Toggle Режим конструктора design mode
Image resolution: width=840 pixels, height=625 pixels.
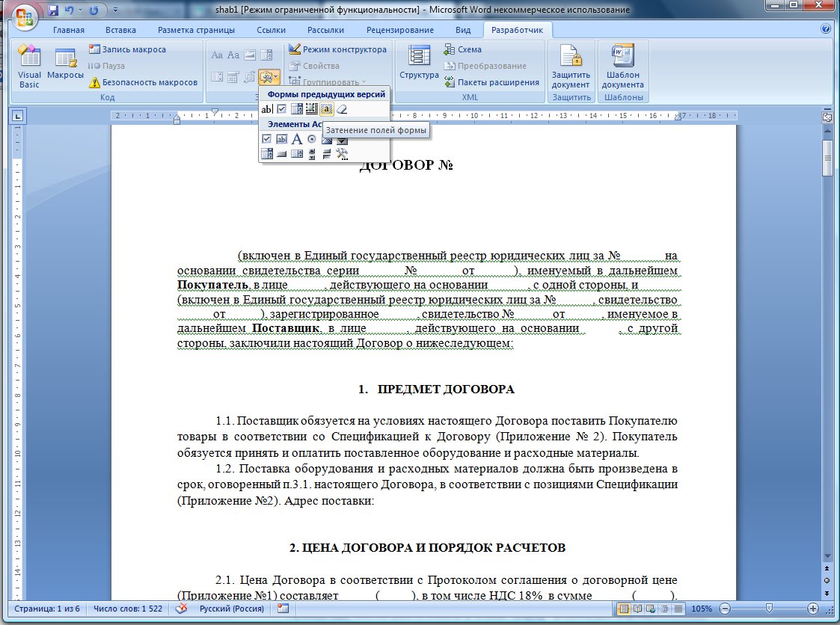338,49
